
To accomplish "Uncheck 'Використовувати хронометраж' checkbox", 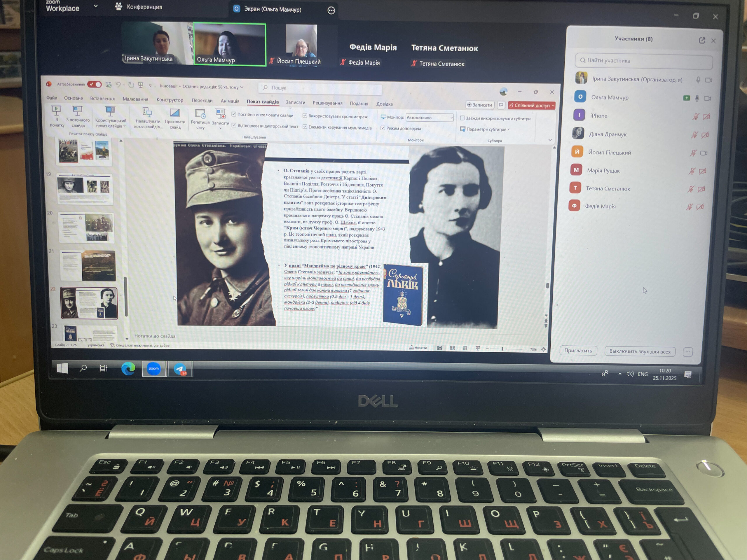I will [x=305, y=116].
